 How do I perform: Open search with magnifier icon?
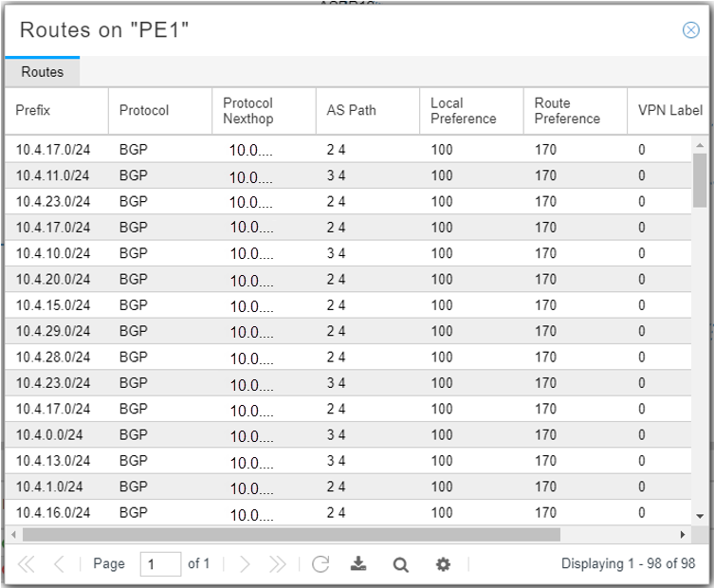[x=401, y=564]
